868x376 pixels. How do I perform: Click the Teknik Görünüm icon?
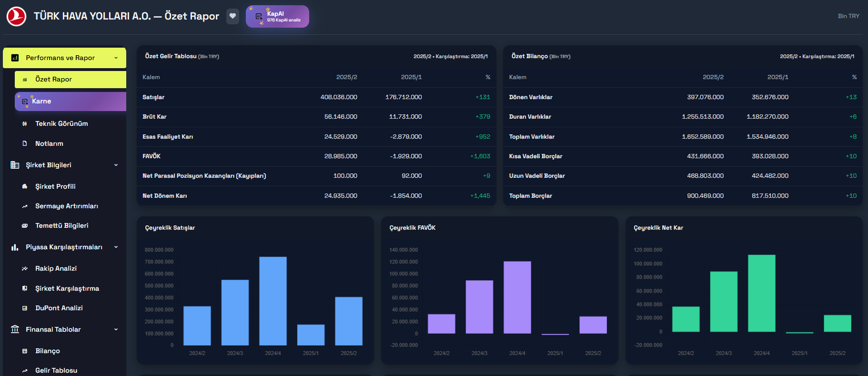[x=25, y=124]
